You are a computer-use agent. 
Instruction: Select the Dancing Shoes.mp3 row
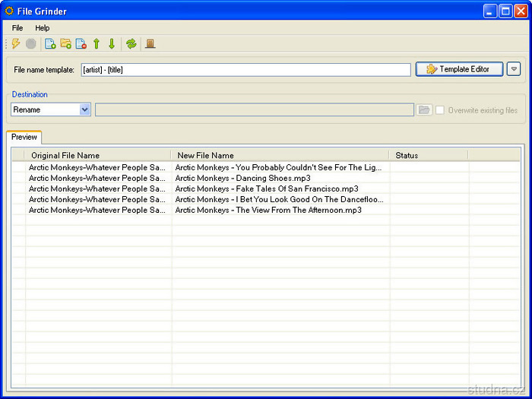243,178
